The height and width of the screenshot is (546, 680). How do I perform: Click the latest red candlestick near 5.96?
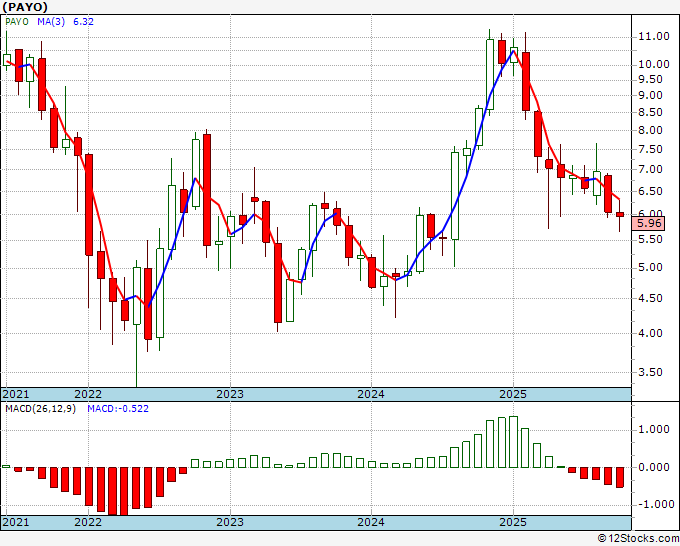(x=620, y=215)
